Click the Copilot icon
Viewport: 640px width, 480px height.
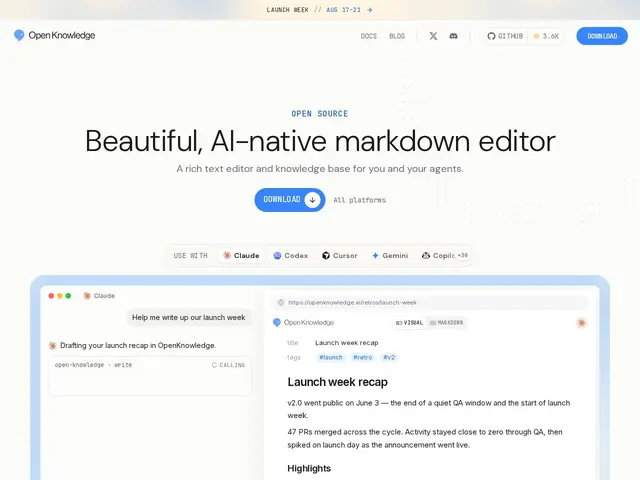click(426, 256)
